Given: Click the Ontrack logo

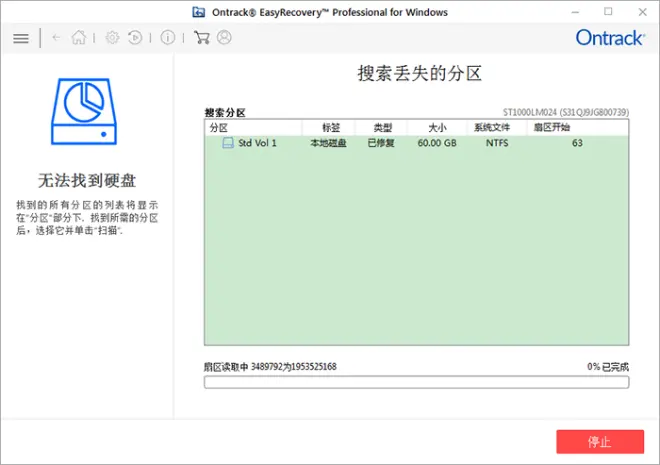Looking at the screenshot, I should [x=610, y=38].
